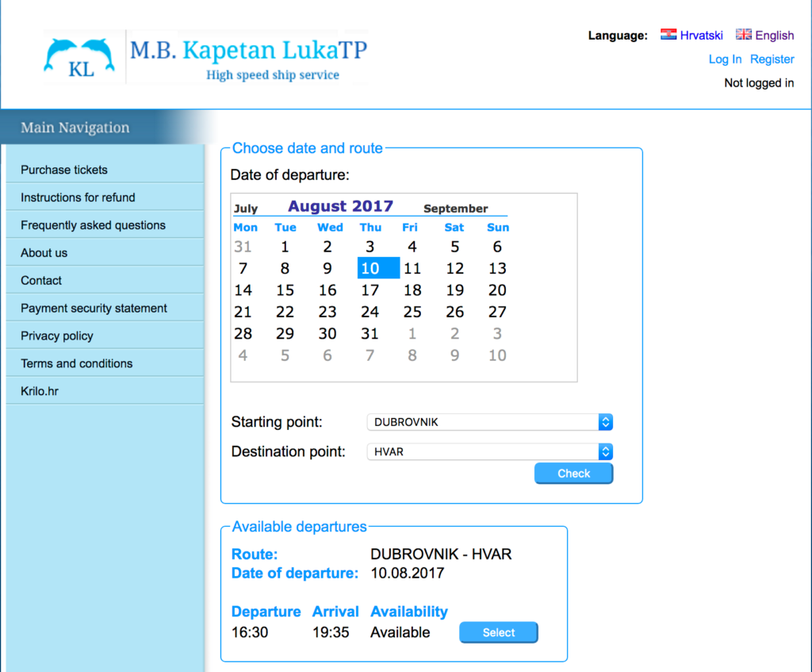Select August 18 in calendar
This screenshot has height=672, width=812.
412,290
